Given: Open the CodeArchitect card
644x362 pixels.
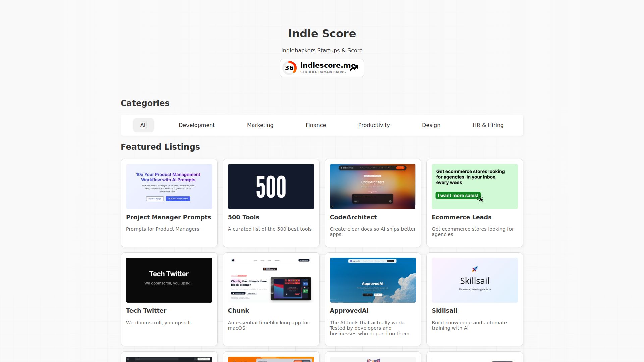Looking at the screenshot, I should tap(353, 217).
